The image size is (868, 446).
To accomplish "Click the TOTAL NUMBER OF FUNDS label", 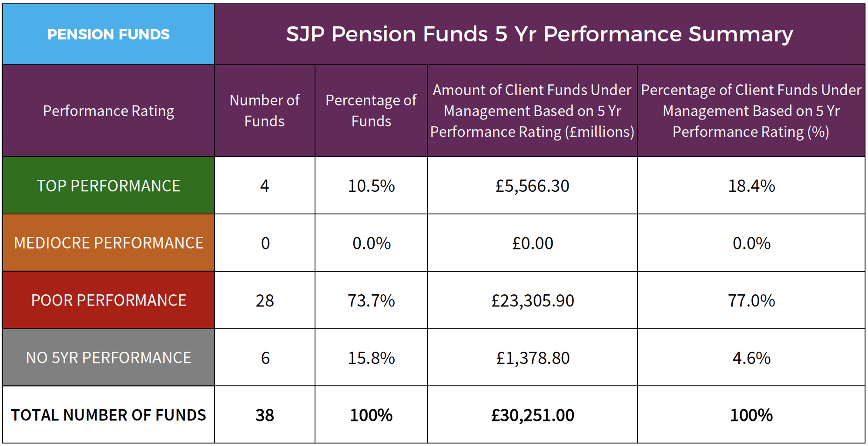I will [x=108, y=415].
